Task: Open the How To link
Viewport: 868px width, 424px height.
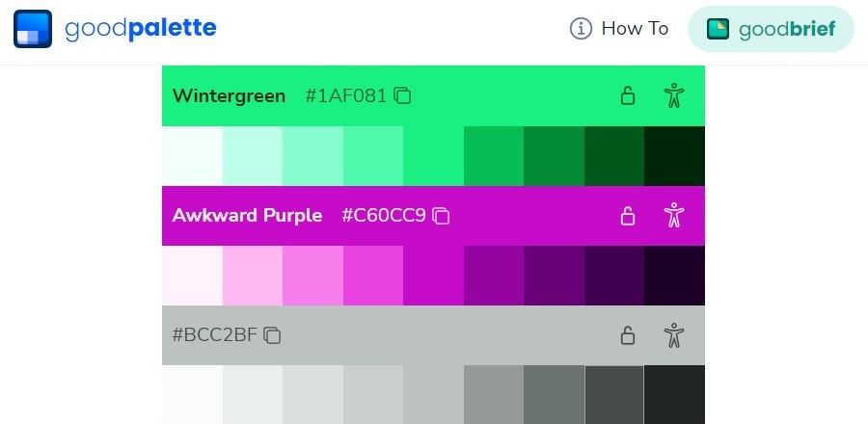Action: click(619, 28)
